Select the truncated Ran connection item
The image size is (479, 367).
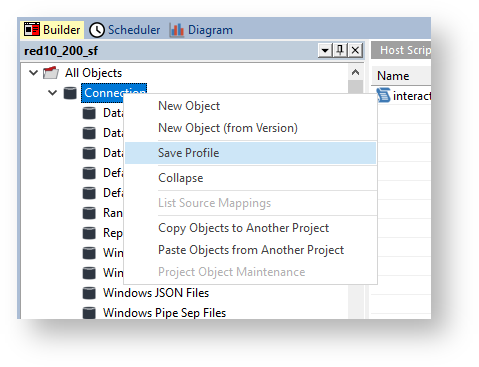point(113,213)
